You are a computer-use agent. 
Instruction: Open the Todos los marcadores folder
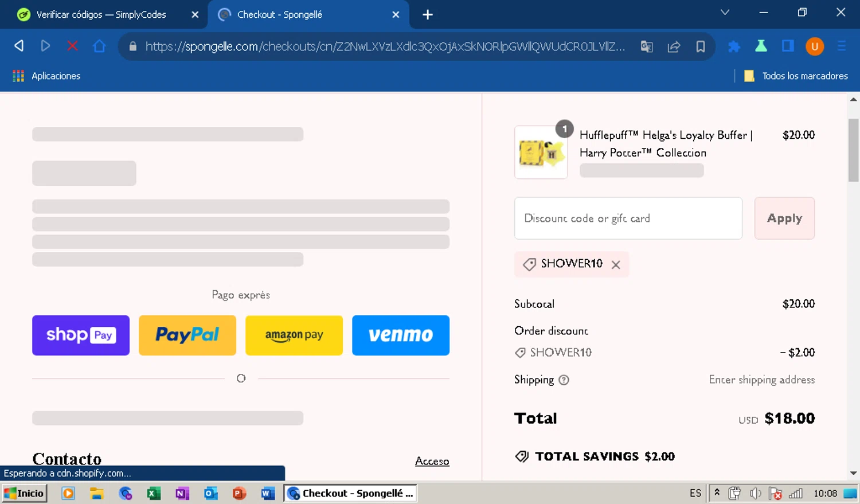(x=796, y=76)
